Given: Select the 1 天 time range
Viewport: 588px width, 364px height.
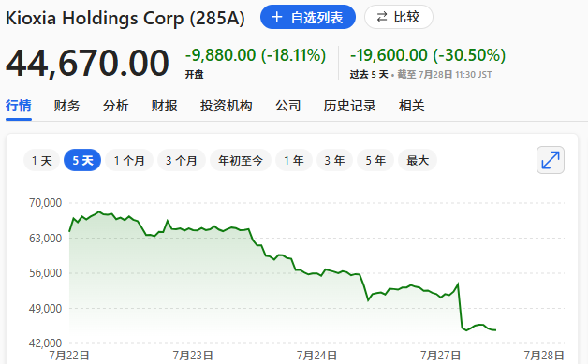Looking at the screenshot, I should click(41, 160).
